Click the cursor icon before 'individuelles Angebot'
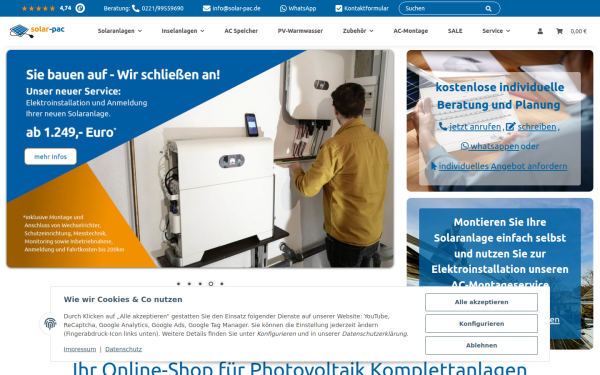 (434, 166)
